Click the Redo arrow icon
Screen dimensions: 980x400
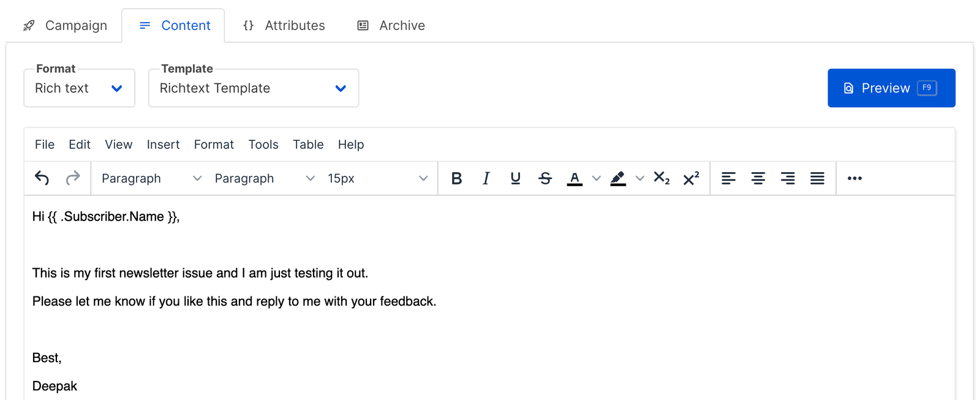tap(73, 178)
